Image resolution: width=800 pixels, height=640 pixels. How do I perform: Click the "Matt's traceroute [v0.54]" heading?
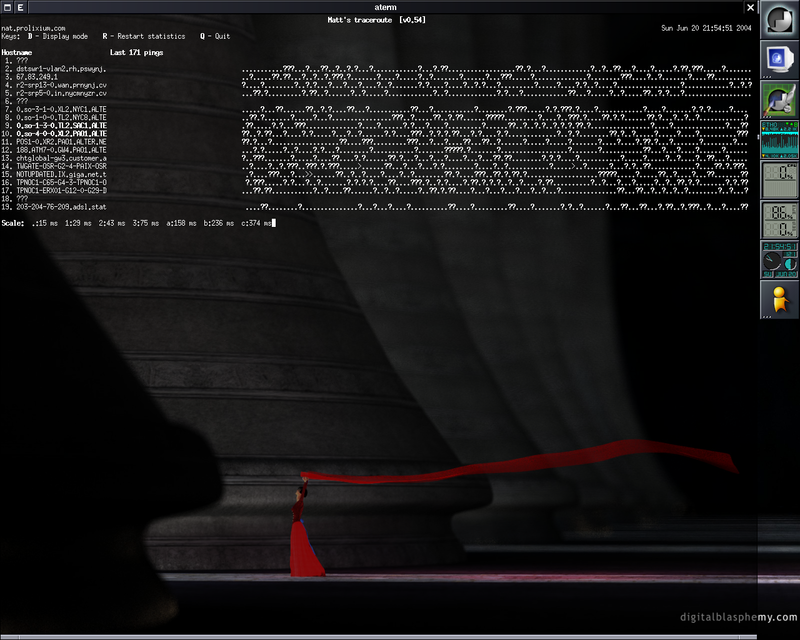377,20
